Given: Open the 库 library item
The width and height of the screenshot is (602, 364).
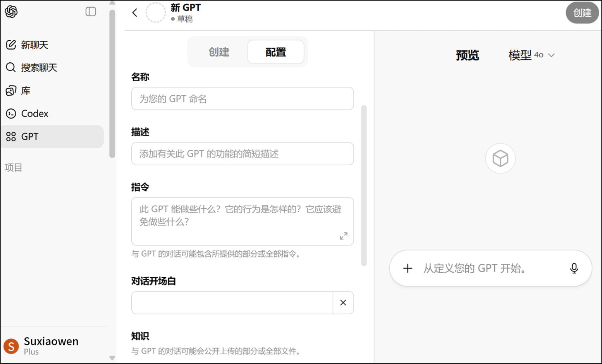Looking at the screenshot, I should click(x=26, y=91).
